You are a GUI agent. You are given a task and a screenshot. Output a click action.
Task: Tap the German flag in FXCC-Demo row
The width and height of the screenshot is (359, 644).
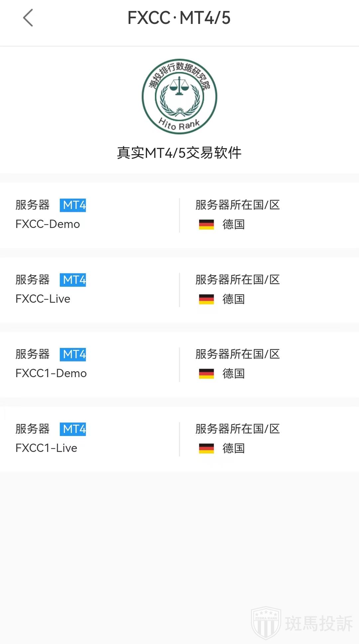click(206, 225)
